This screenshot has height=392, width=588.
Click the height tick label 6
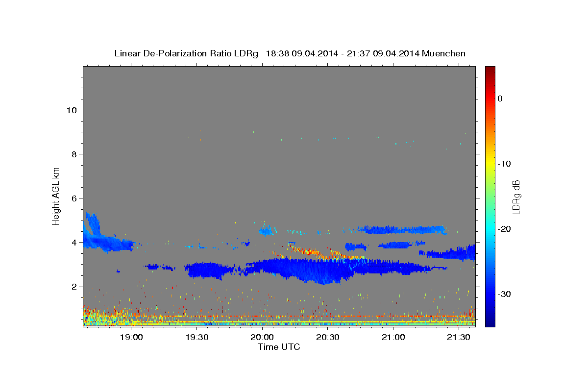click(74, 198)
